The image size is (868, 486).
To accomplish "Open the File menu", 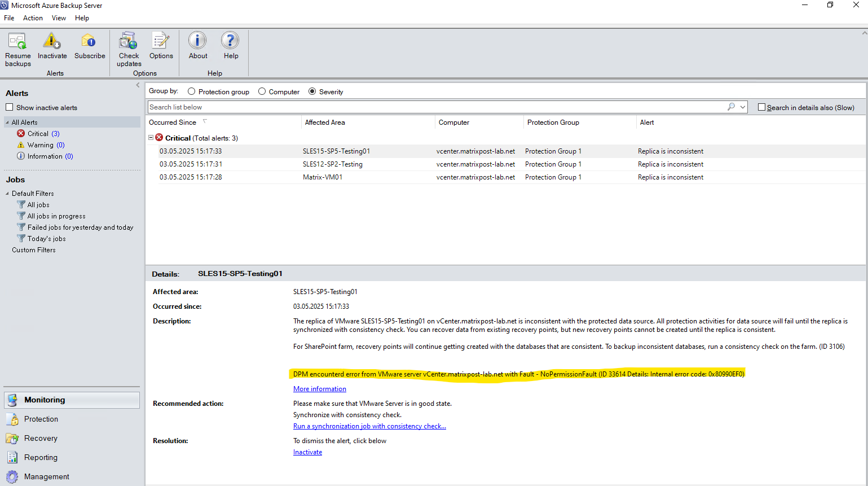I will (9, 18).
